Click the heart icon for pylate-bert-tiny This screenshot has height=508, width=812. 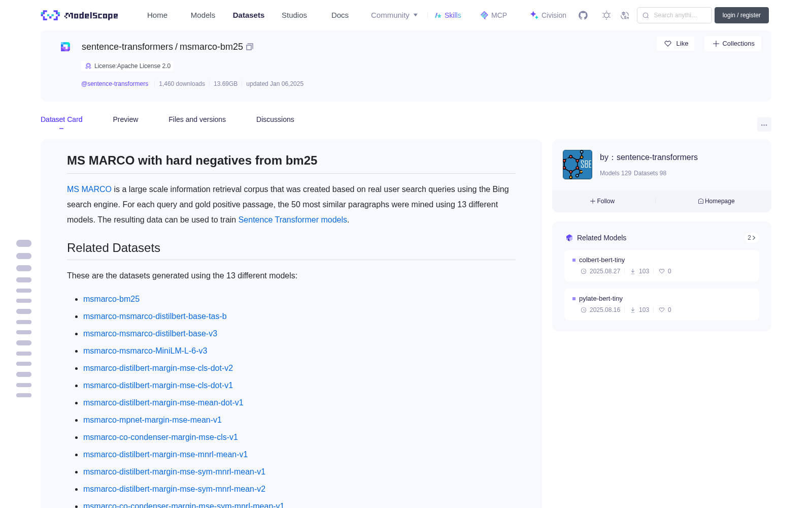tap(662, 310)
